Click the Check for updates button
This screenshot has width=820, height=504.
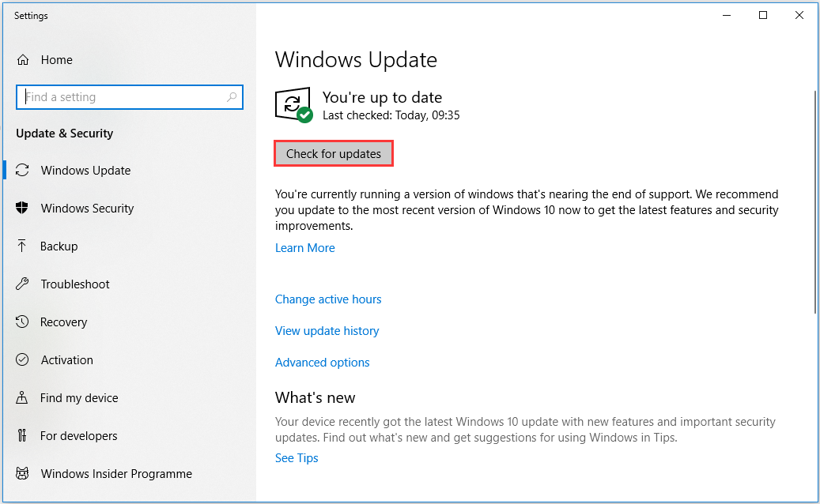334,153
